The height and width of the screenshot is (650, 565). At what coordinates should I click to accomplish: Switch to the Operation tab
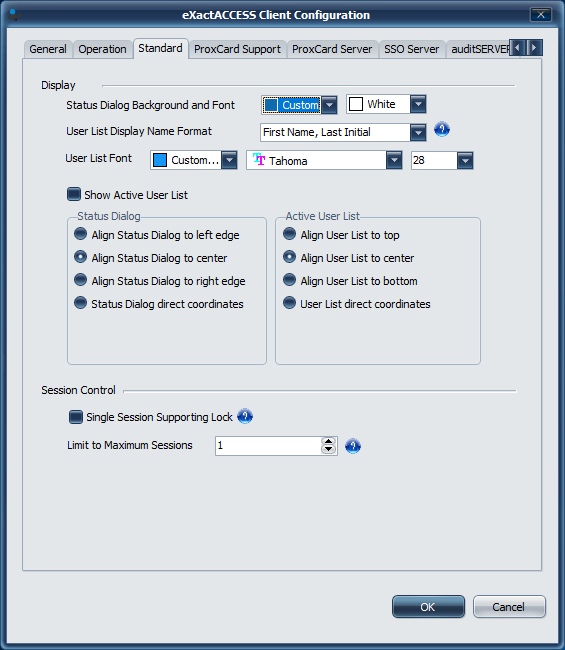[x=102, y=49]
